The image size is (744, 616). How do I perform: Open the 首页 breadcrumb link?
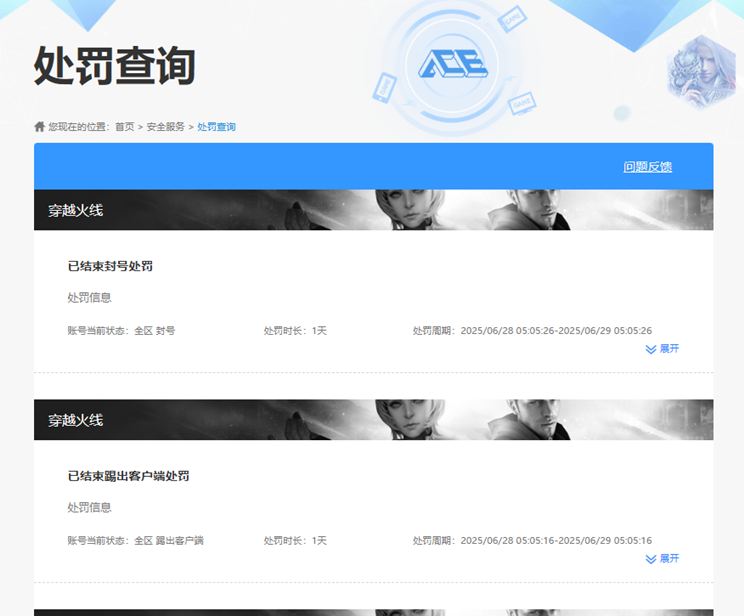[125, 127]
